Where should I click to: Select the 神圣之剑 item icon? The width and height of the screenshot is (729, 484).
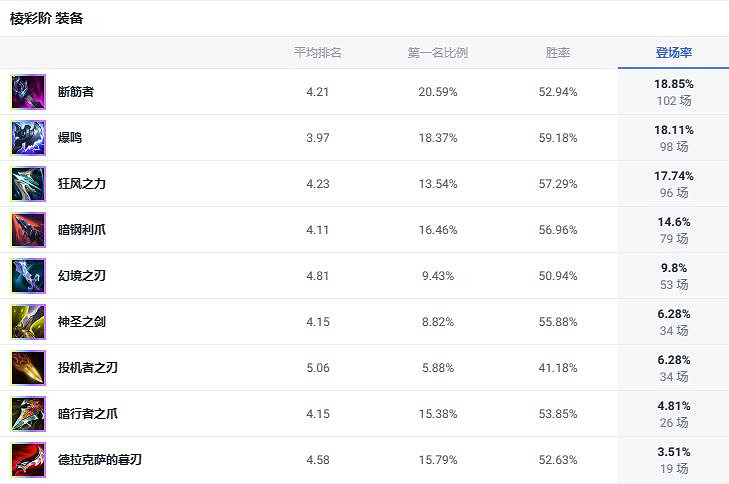point(28,322)
